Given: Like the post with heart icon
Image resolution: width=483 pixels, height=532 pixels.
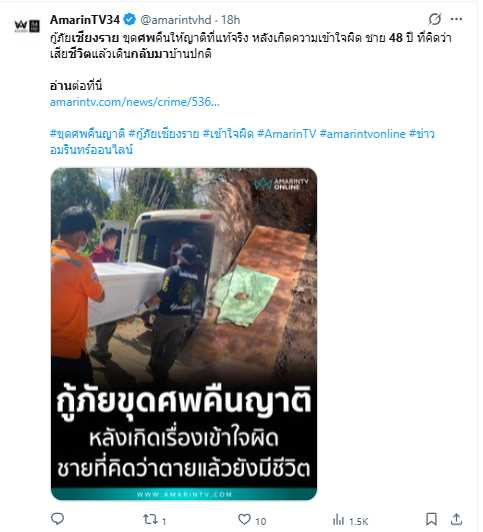Looking at the screenshot, I should click(244, 519).
